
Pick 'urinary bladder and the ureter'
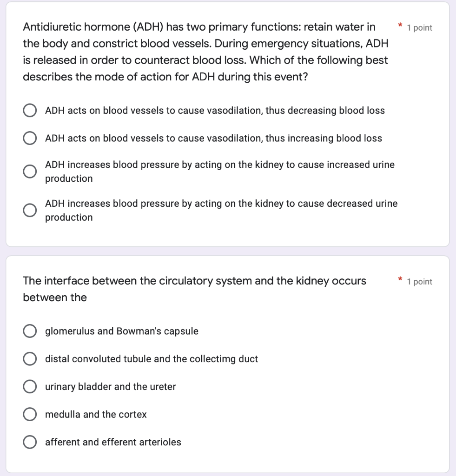coord(30,386)
